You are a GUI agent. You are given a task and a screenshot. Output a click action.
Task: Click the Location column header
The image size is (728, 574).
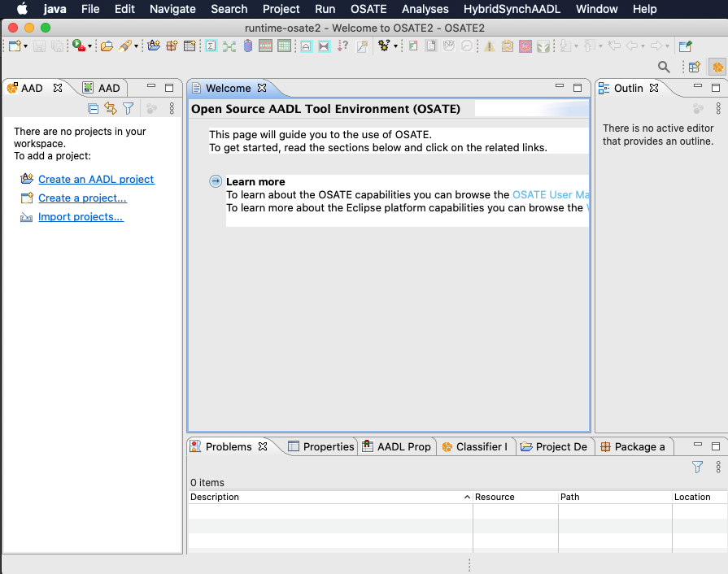700,497
